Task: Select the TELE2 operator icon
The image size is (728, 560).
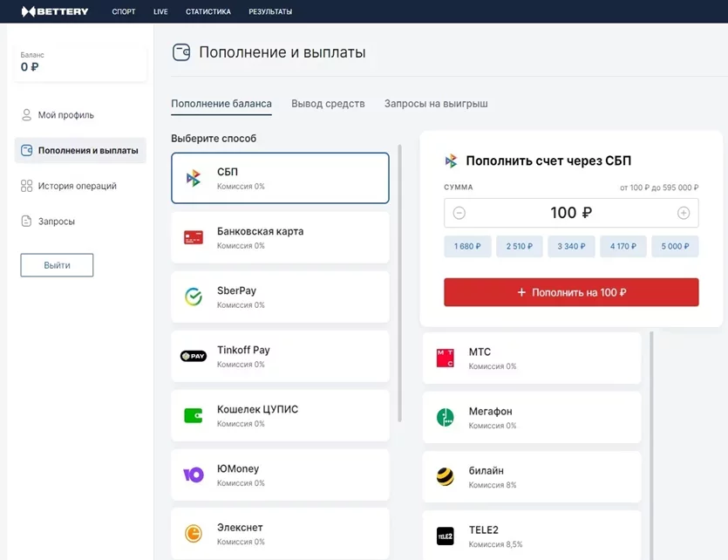Action: click(445, 536)
